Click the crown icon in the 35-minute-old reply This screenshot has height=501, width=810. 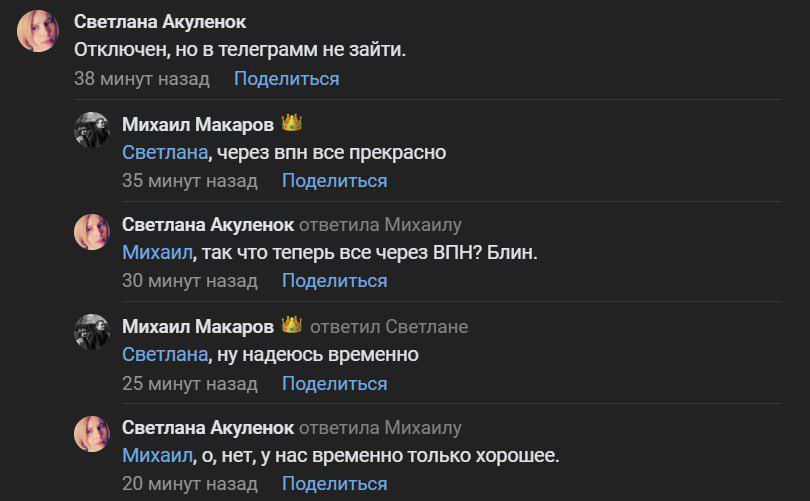point(291,124)
